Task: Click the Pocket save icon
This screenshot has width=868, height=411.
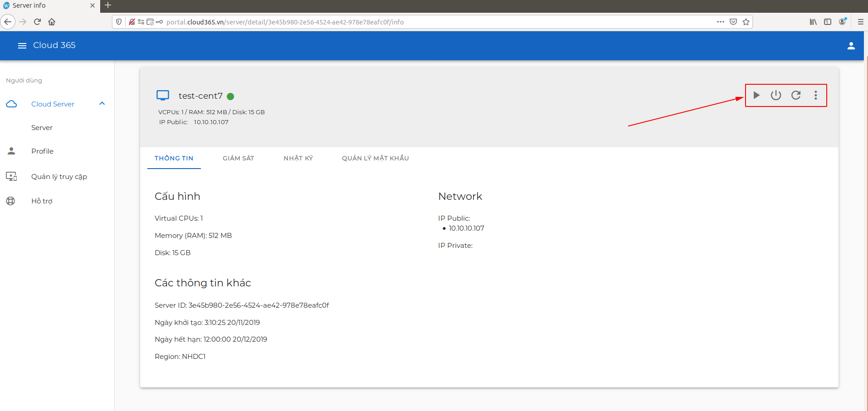Action: point(733,22)
